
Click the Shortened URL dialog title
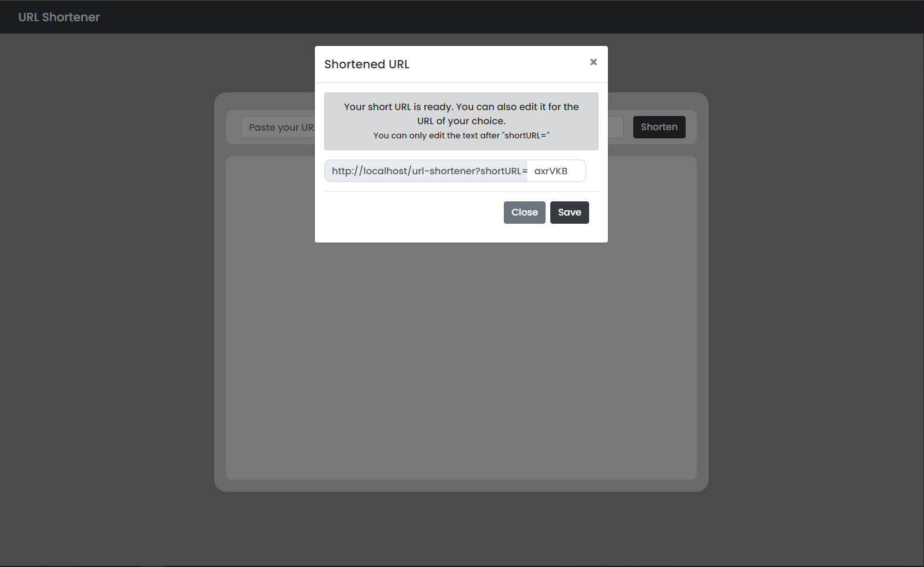point(367,64)
